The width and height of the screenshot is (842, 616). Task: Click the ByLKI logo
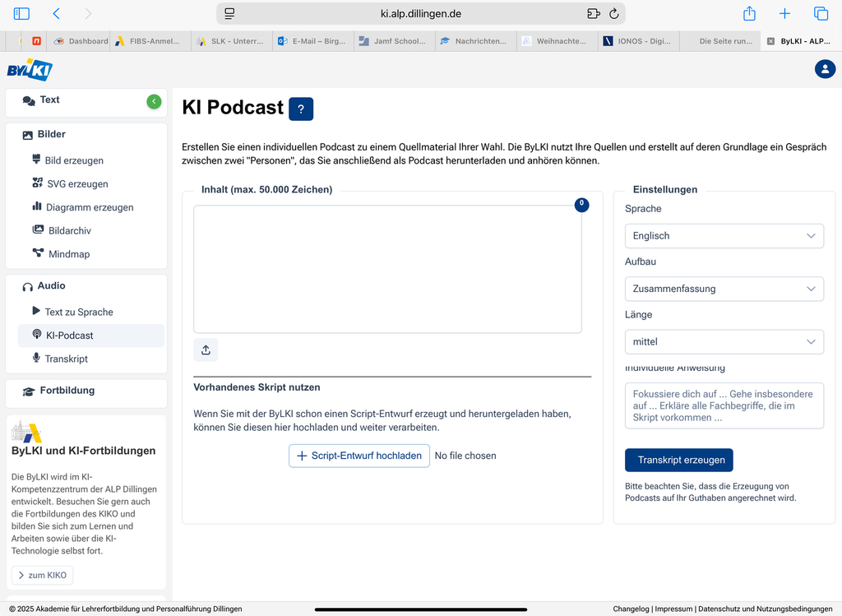pyautogui.click(x=30, y=70)
